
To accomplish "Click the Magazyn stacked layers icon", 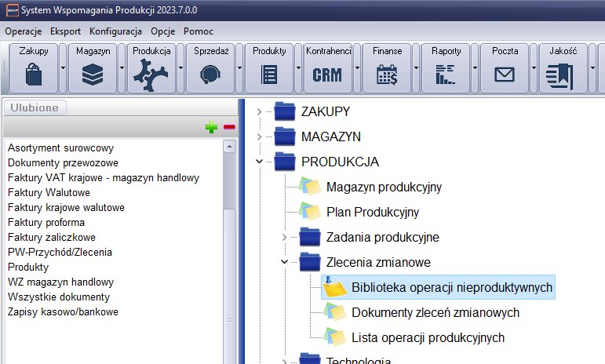I will (x=93, y=75).
